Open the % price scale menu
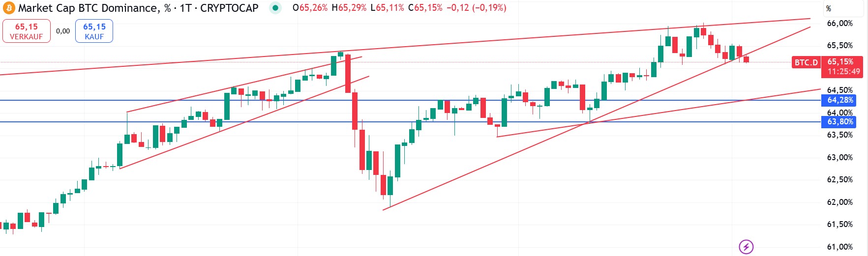 point(829,8)
